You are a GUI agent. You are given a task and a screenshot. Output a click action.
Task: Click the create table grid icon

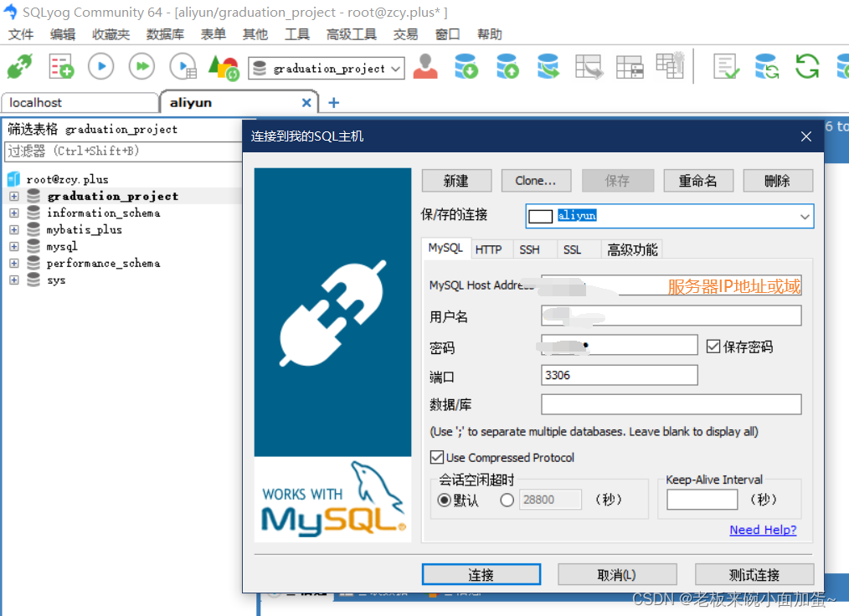tap(630, 67)
